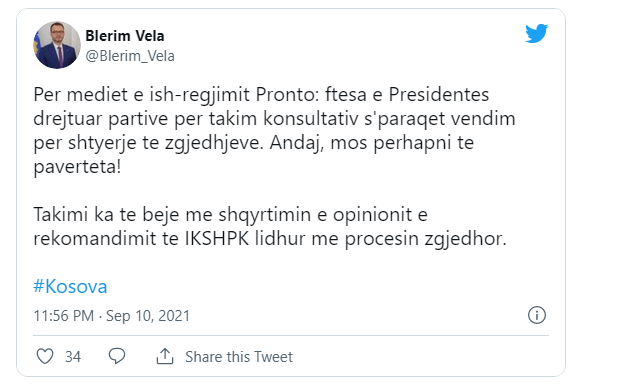
Task: Click the Twitter bird logo
Action: pyautogui.click(x=536, y=34)
